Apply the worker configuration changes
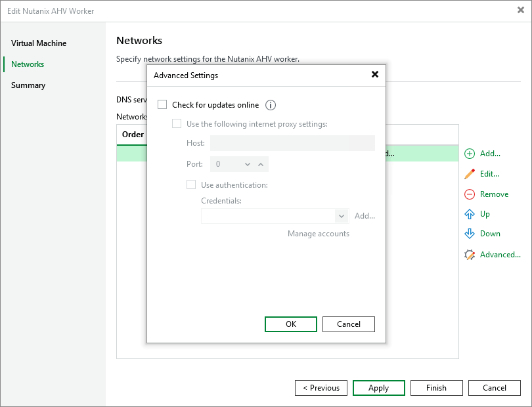 (379, 387)
